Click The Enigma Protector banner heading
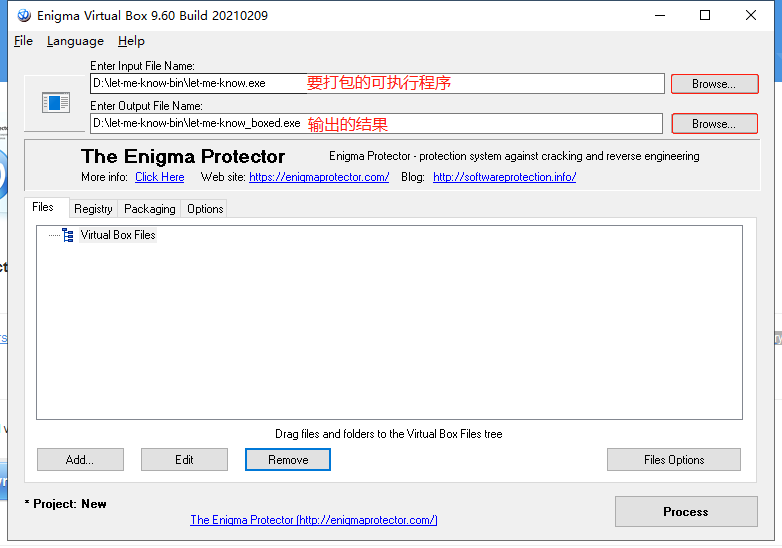Image resolution: width=782 pixels, height=548 pixels. (183, 157)
